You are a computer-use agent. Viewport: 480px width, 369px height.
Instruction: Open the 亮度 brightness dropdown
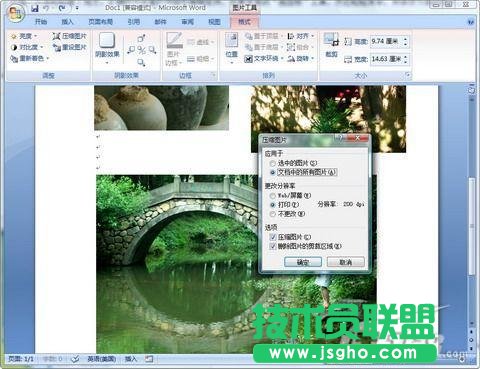[24, 36]
